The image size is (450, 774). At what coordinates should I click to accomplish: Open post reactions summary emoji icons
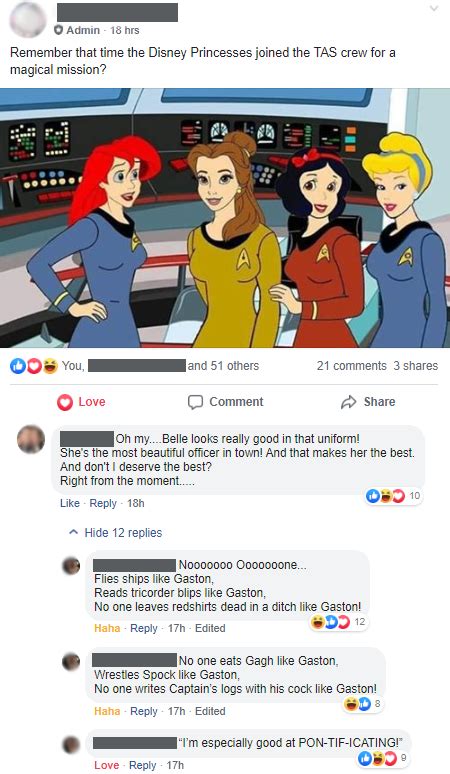[x=34, y=366]
